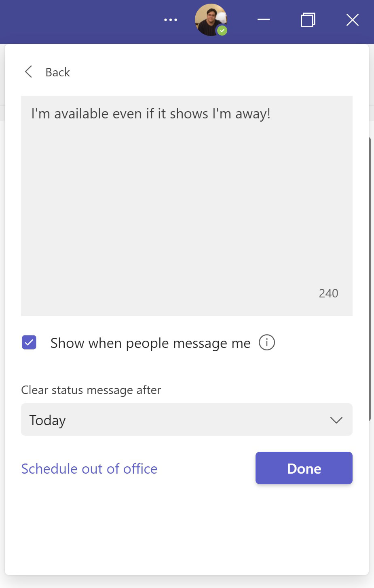
Task: Go back using the Back text
Action: point(58,72)
